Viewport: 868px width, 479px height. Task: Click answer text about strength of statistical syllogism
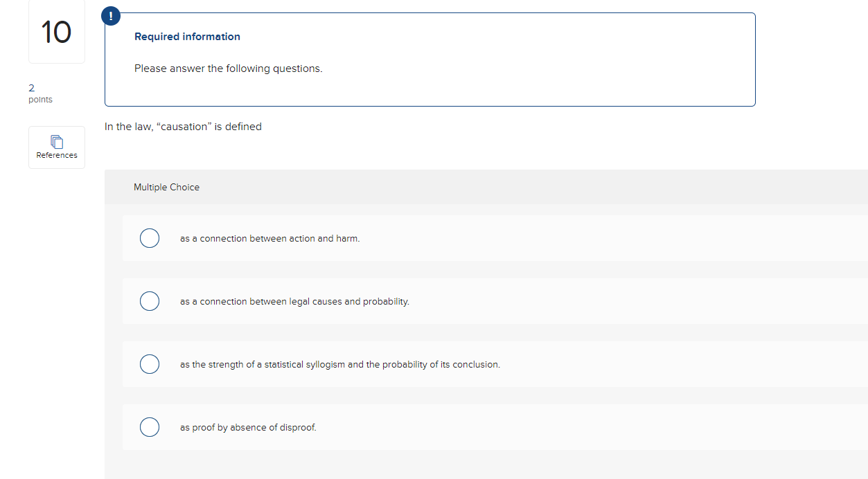click(340, 364)
